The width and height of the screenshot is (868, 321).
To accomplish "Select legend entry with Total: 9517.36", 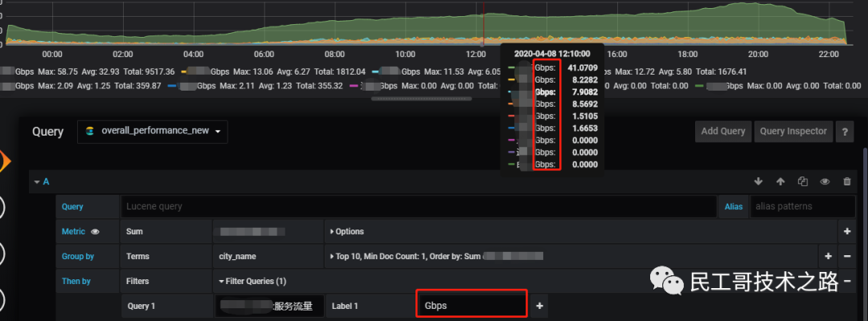I will tap(88, 72).
